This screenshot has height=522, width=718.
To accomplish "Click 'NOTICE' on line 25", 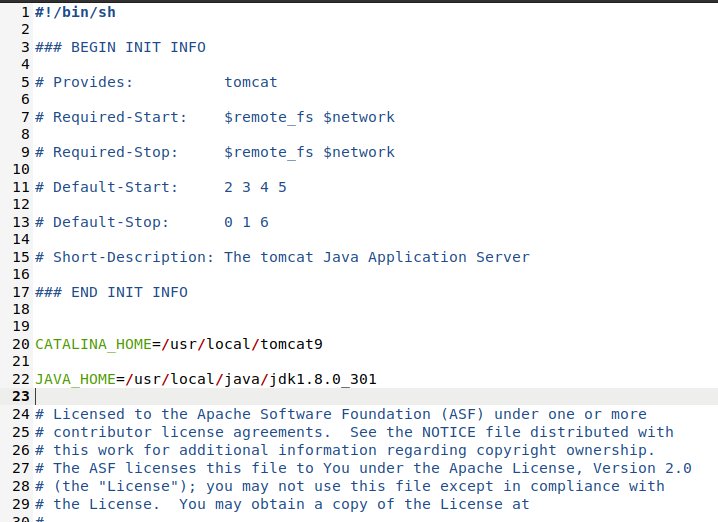I will 449,432.
